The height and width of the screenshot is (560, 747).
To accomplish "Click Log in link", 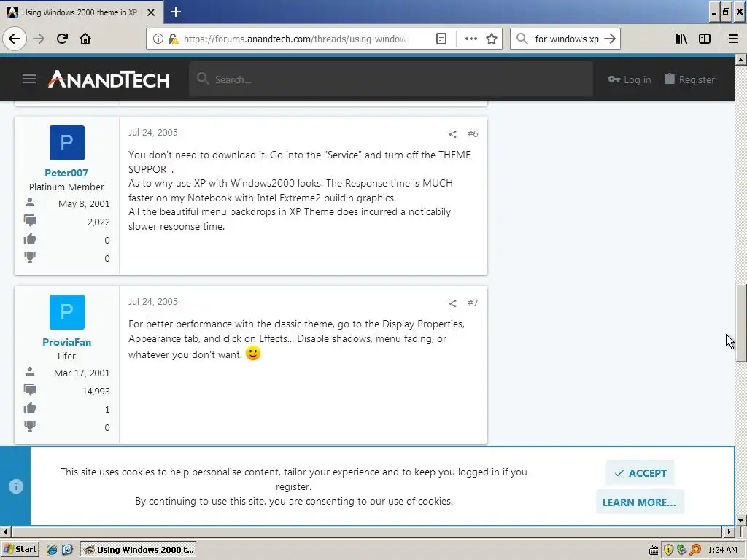I will click(630, 79).
